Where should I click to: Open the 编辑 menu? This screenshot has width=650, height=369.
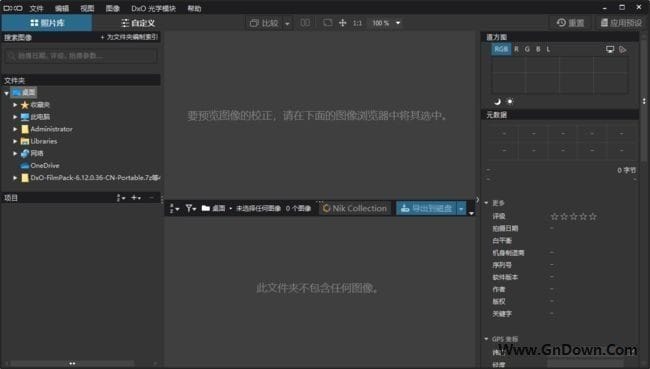[62, 8]
